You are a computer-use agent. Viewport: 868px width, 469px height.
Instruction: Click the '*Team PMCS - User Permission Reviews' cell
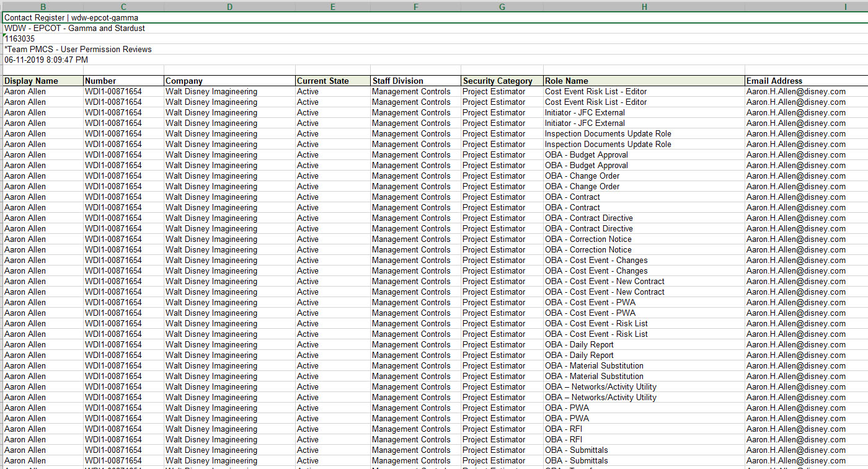pyautogui.click(x=77, y=50)
